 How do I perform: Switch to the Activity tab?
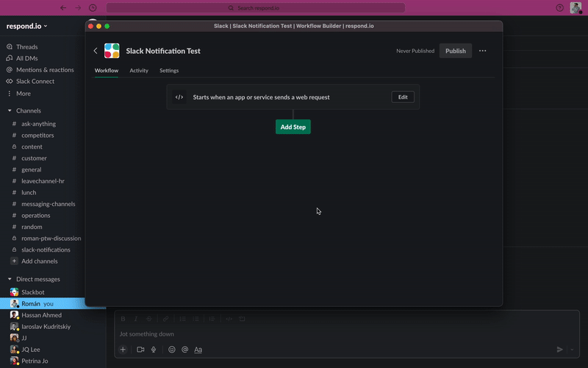pos(139,71)
